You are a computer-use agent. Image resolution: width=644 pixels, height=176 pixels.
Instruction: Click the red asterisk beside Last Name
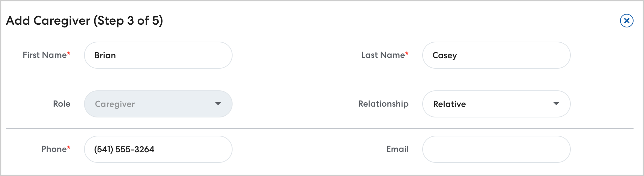point(407,53)
